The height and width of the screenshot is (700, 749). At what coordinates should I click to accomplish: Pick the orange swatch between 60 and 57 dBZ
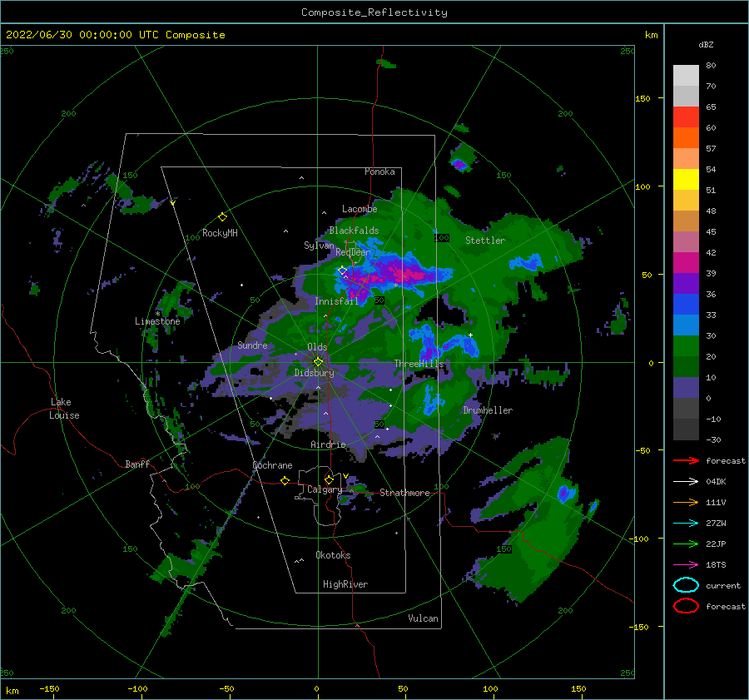tap(686, 138)
